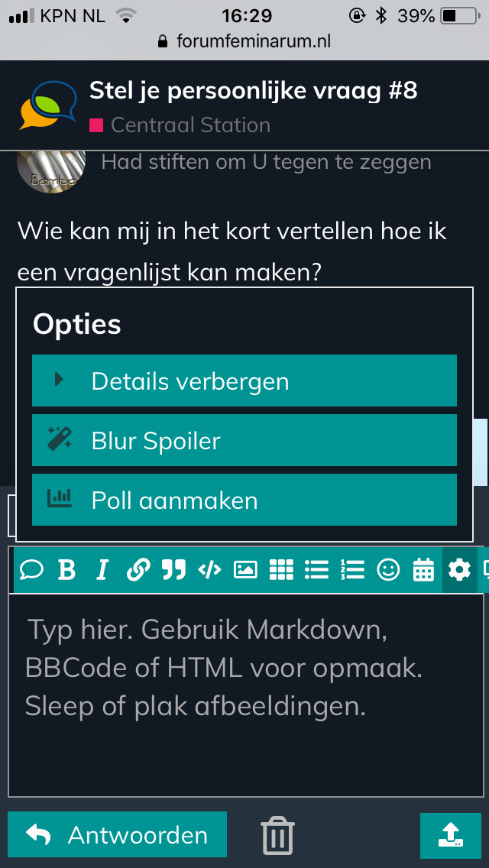The height and width of the screenshot is (868, 489).
Task: Insert a blockquote
Action: [x=173, y=569]
